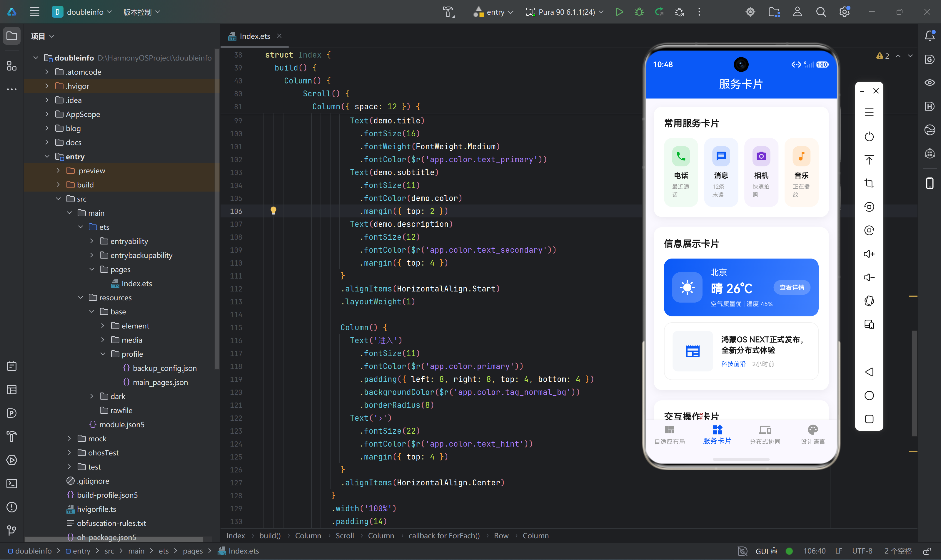
Task: Expand the .atomcode folder
Action: tap(46, 72)
